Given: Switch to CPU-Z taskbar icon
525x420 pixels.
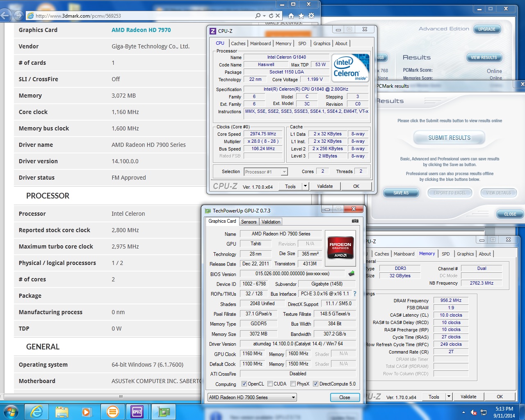Looking at the screenshot, I should pyautogui.click(x=137, y=412).
